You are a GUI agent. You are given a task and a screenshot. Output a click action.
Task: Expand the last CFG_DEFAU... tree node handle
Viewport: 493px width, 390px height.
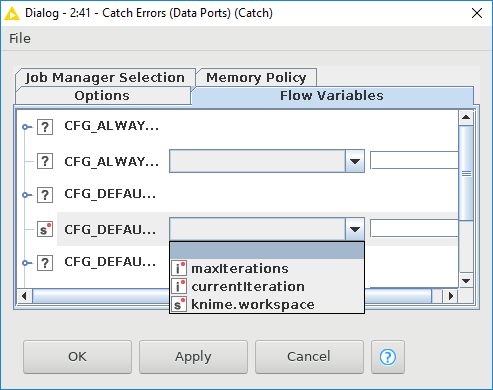click(x=26, y=263)
